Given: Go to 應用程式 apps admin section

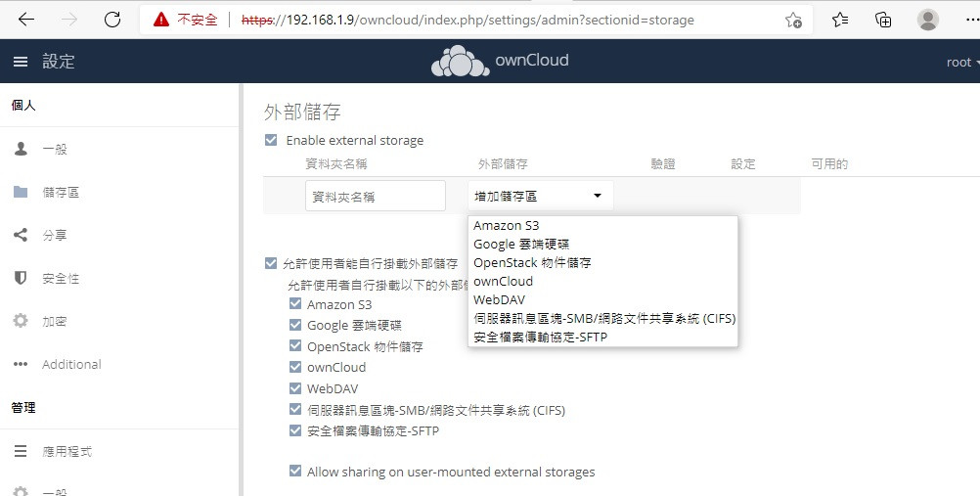Looking at the screenshot, I should point(67,452).
